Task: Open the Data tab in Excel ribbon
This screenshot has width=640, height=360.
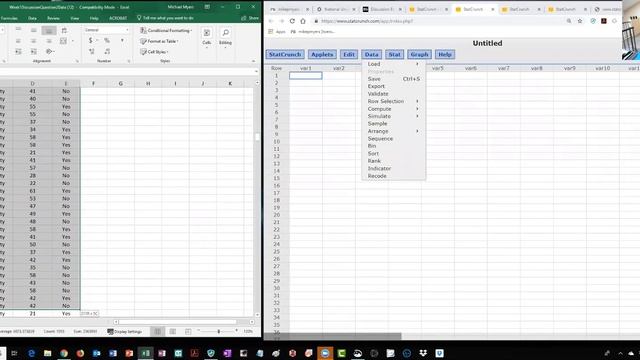Action: [x=32, y=18]
